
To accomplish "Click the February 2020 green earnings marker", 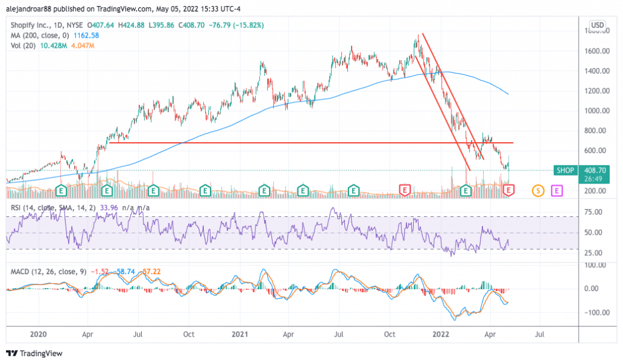I will 61,191.
